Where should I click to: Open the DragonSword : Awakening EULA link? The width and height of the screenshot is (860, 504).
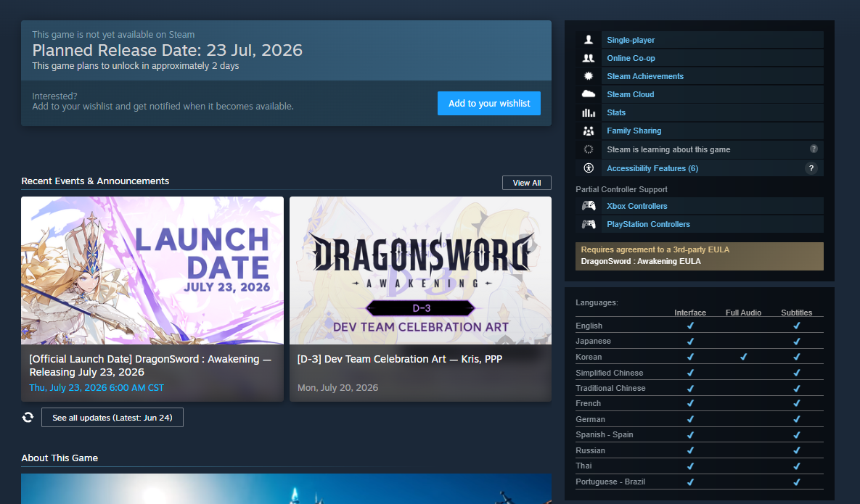point(641,261)
